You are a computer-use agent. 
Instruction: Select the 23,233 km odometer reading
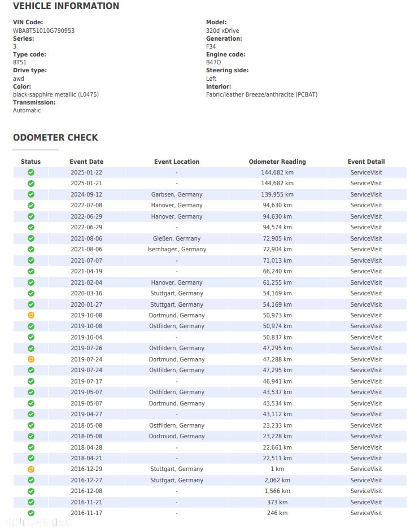click(x=277, y=425)
